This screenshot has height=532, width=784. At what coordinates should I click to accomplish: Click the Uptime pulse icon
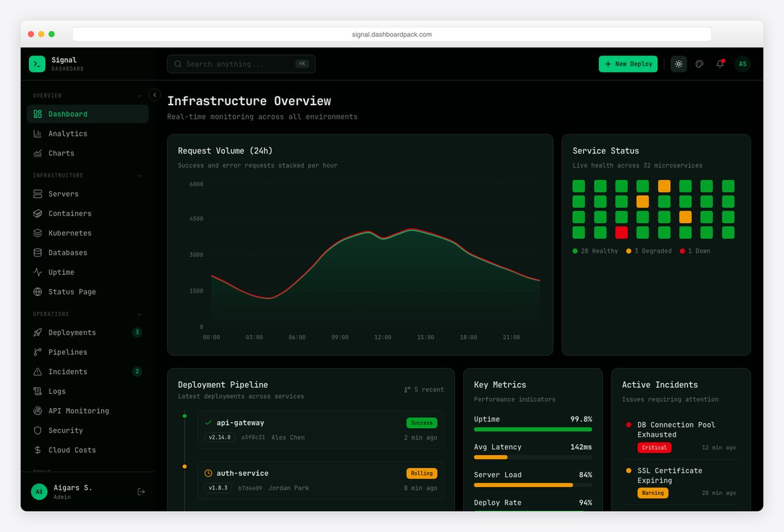pyautogui.click(x=37, y=272)
